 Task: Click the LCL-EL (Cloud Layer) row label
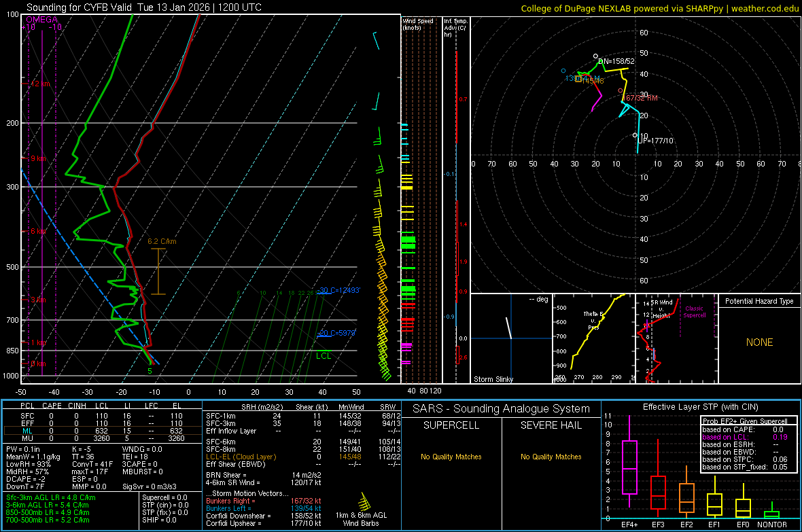[241, 457]
